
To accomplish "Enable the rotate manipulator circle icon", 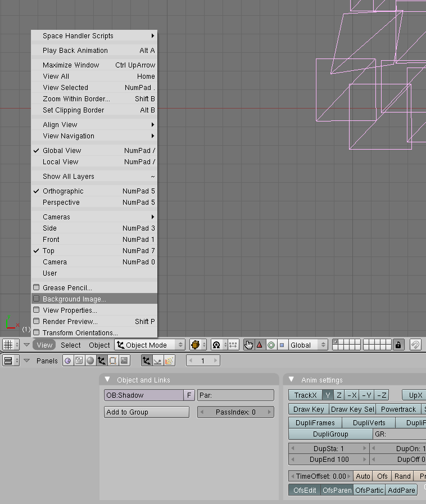I will pos(271,345).
